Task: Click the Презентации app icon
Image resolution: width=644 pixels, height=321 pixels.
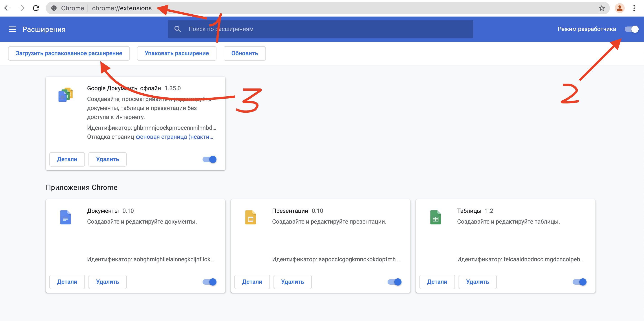Action: [x=251, y=217]
